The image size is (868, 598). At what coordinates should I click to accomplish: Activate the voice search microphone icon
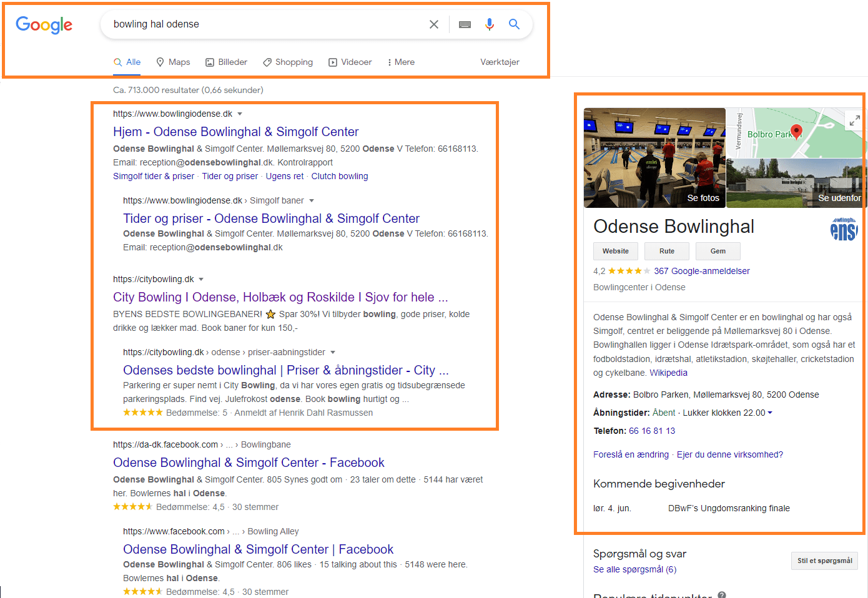(490, 24)
